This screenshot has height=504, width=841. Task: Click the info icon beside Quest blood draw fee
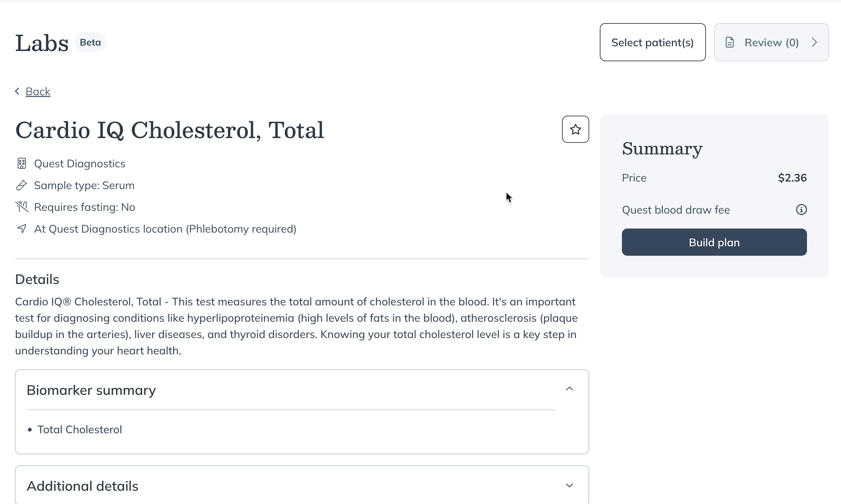pyautogui.click(x=801, y=209)
